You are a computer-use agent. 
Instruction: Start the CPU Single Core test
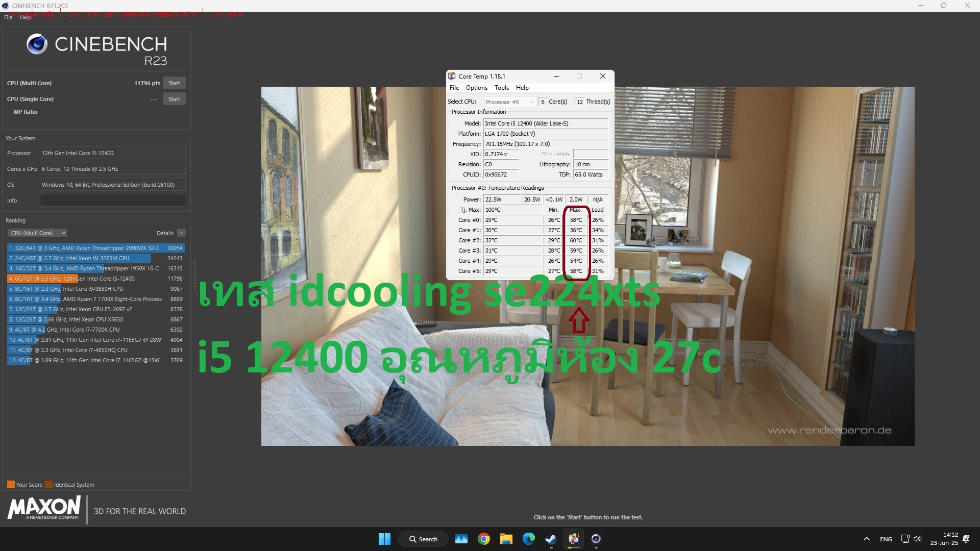[174, 99]
